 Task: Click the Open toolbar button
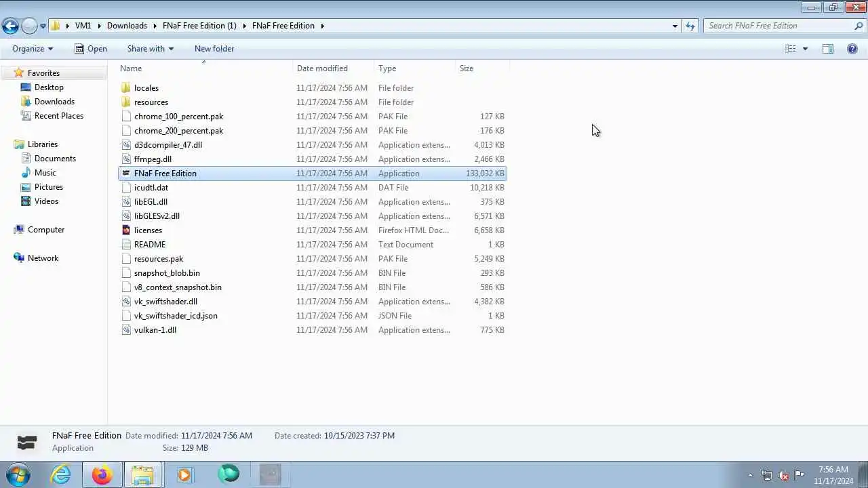pyautogui.click(x=91, y=49)
